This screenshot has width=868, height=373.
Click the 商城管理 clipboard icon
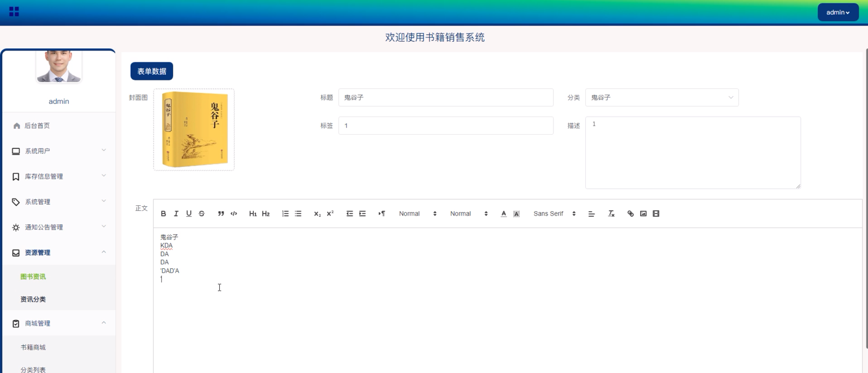coord(16,324)
